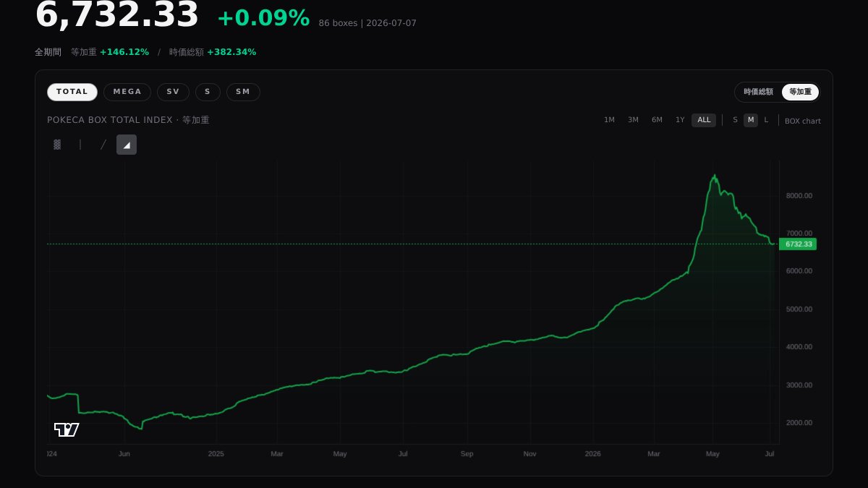Viewport: 868px width, 488px height.
Task: Click the Sep time axis label
Action: [x=467, y=454]
